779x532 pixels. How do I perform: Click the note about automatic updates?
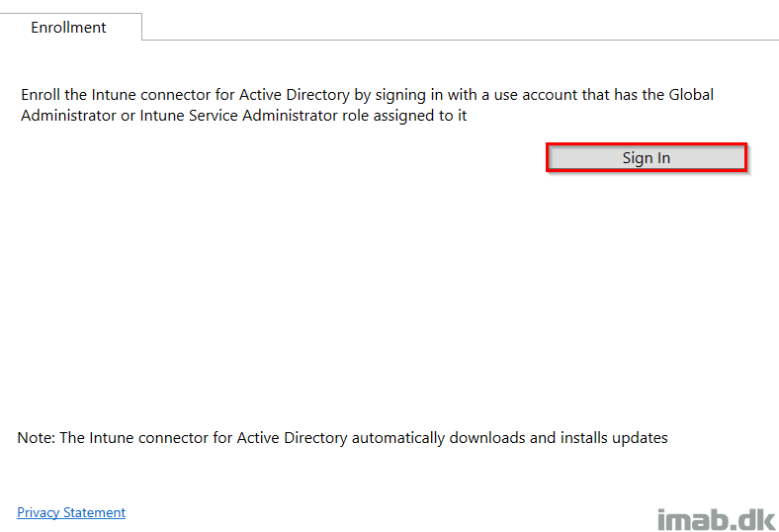tap(342, 438)
